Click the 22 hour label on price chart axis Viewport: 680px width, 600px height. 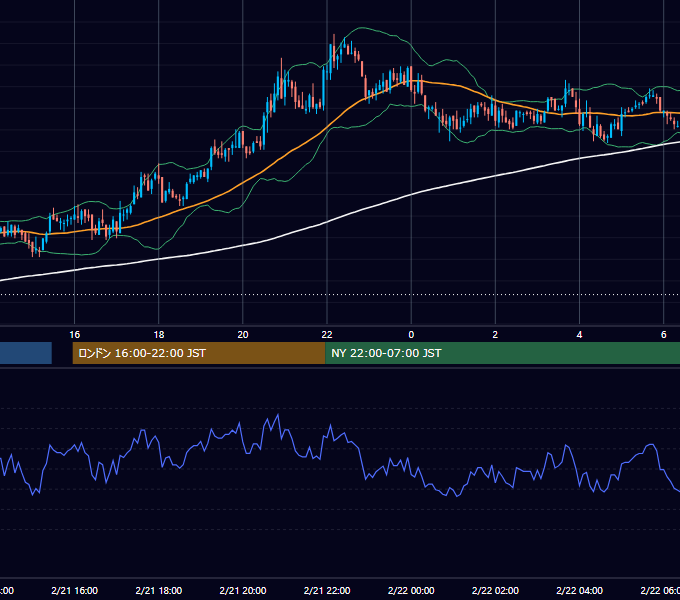(x=327, y=334)
